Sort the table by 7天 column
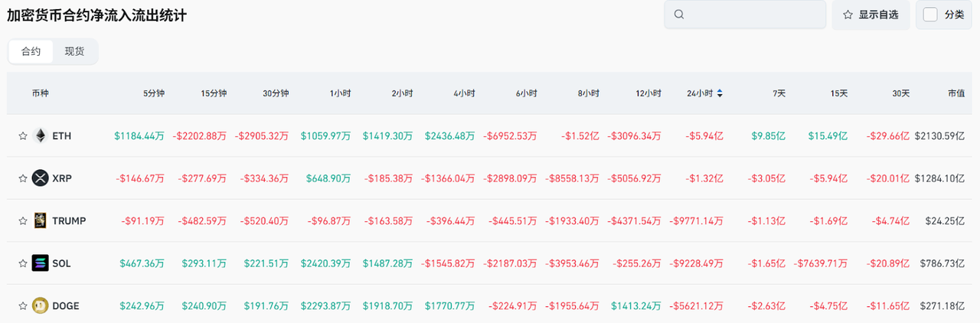980x323 pixels. click(x=779, y=93)
